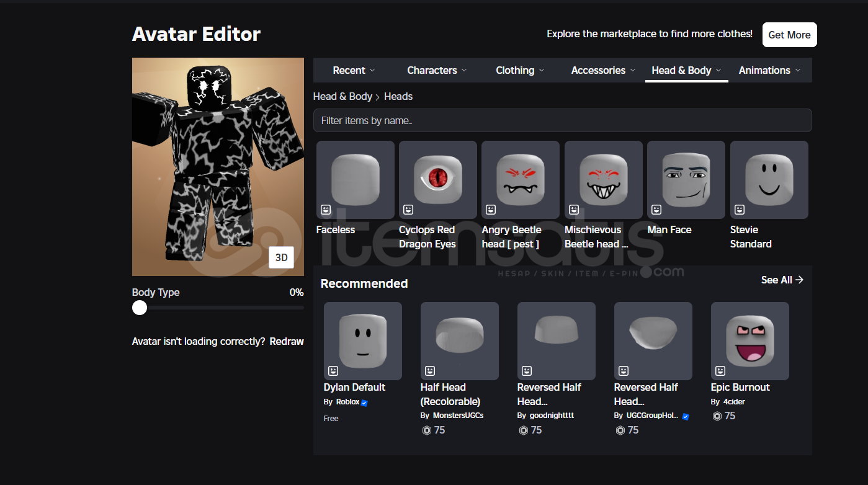Click the head-type icon on Mischievous Beetle head card
This screenshot has height=485, width=868.
pos(574,210)
